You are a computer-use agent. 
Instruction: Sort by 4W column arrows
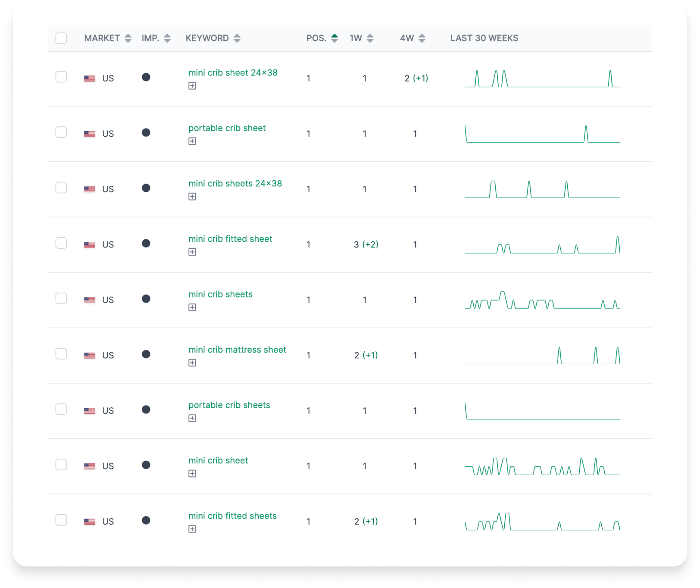click(x=422, y=38)
